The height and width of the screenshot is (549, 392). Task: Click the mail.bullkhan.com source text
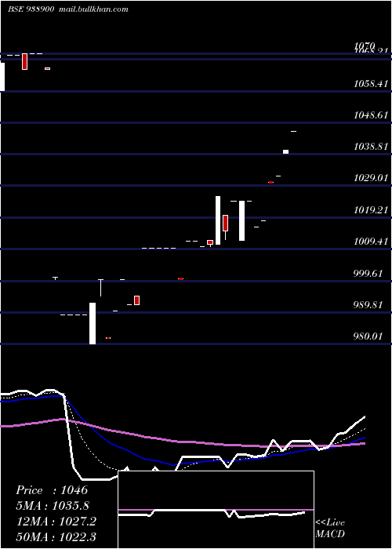point(93,9)
